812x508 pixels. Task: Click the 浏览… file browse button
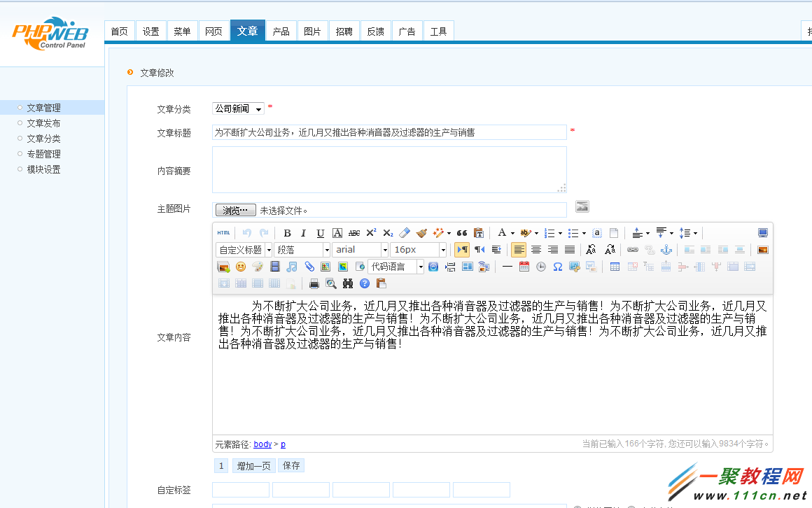pos(236,210)
